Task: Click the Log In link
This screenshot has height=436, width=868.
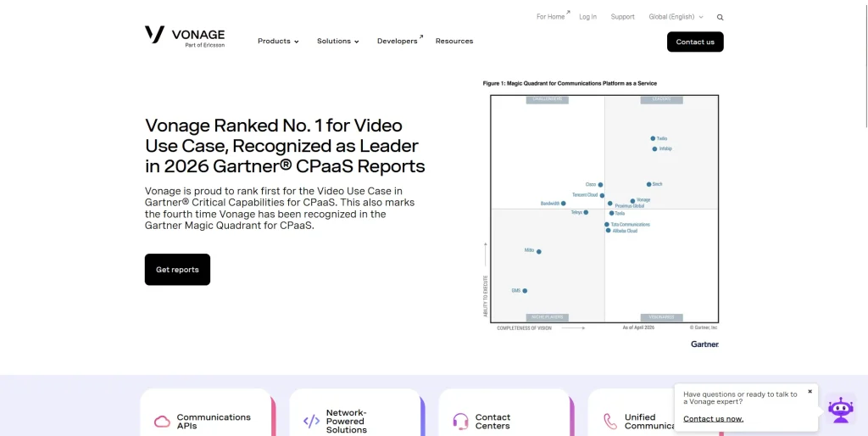Action: [587, 17]
